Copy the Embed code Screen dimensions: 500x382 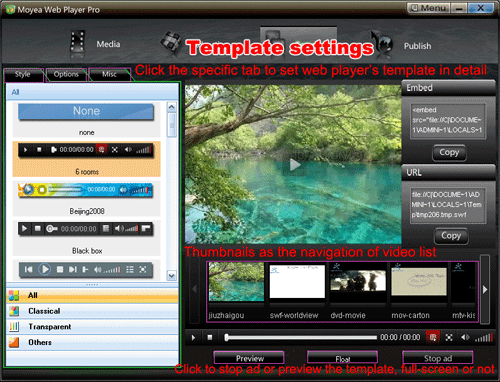click(449, 153)
